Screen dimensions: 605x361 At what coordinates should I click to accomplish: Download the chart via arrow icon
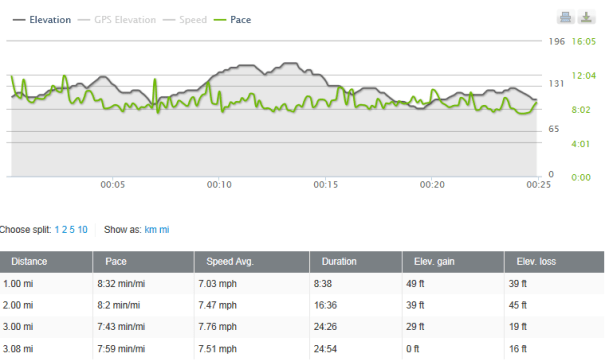pos(586,17)
